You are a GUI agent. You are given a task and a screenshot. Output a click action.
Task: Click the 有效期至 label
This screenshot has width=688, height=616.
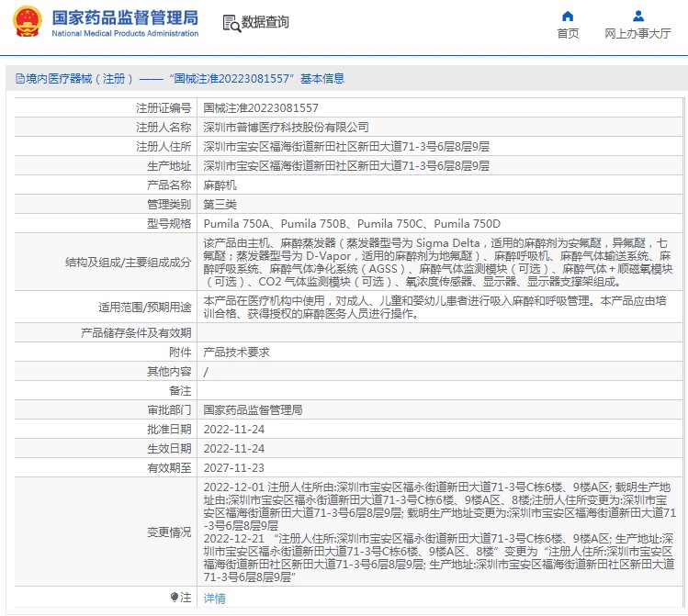(169, 468)
